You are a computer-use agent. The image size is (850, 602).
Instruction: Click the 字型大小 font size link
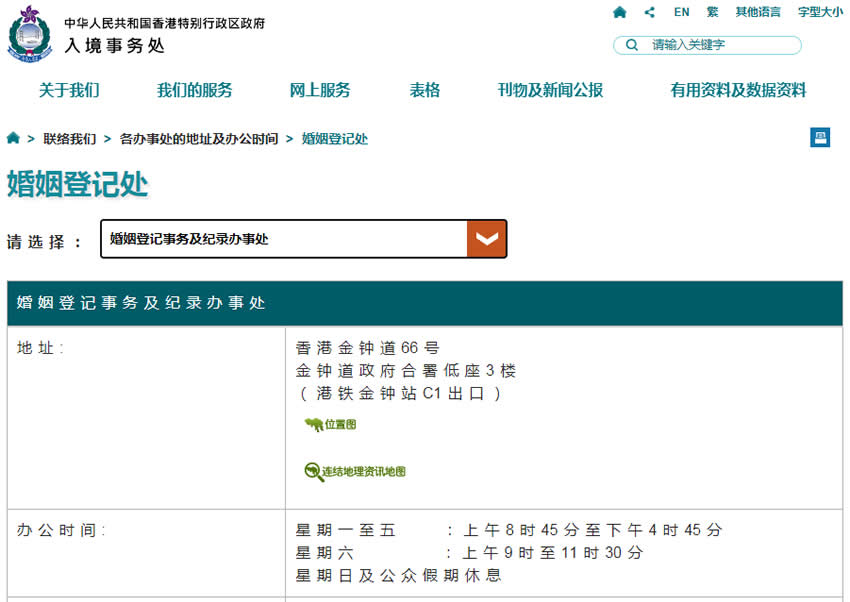coord(820,12)
